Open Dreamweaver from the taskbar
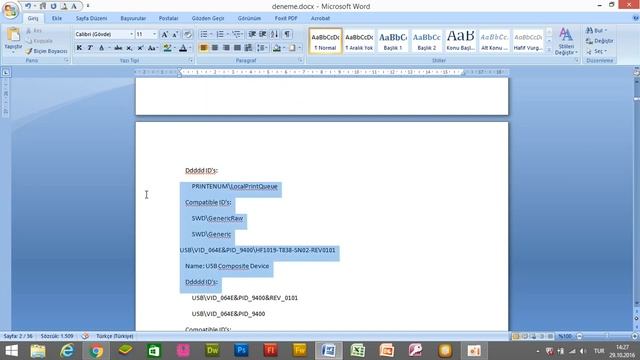This screenshot has height=360, width=640. tap(212, 351)
